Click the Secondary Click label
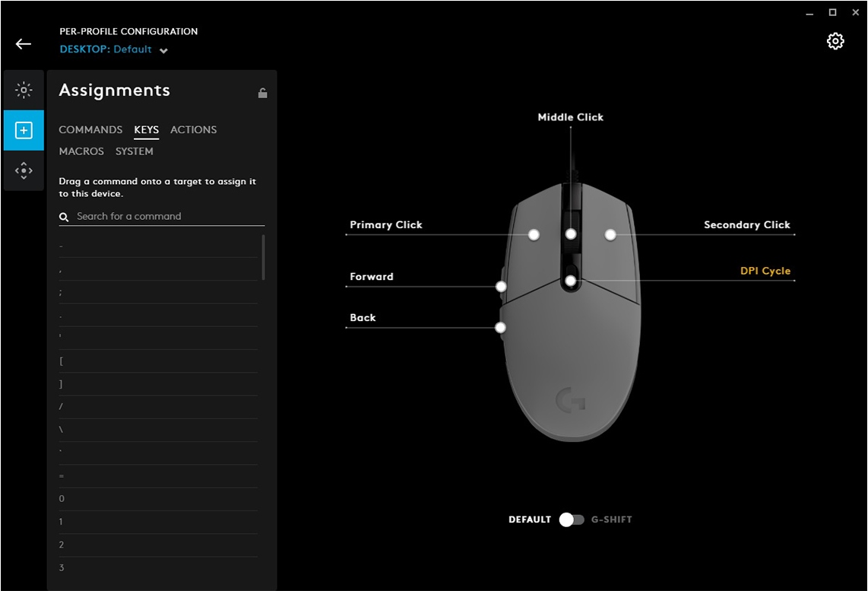868x591 pixels. click(x=746, y=225)
